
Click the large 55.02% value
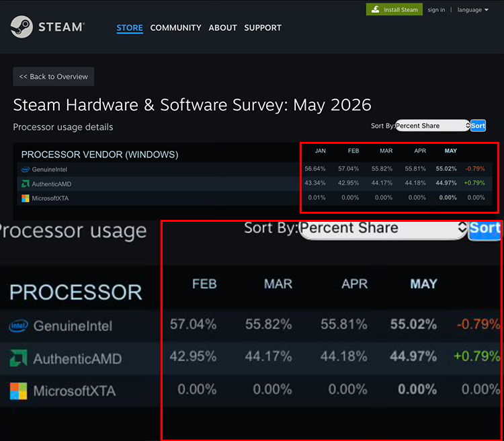413,324
